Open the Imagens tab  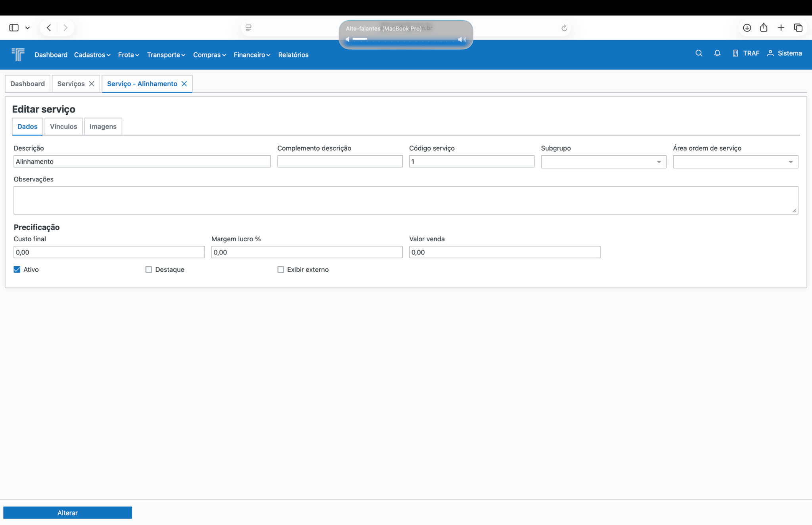[x=103, y=127]
